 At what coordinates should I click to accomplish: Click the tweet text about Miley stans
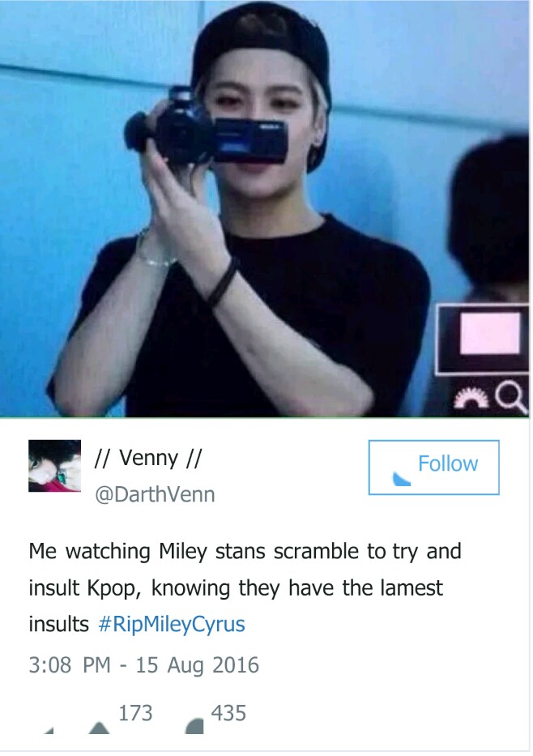tap(245, 587)
